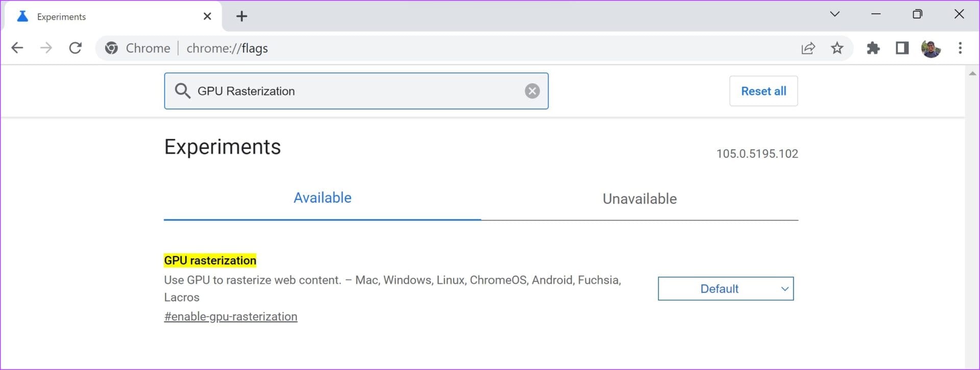Open Chrome's three-dot menu
The width and height of the screenshot is (980, 370).
click(960, 48)
